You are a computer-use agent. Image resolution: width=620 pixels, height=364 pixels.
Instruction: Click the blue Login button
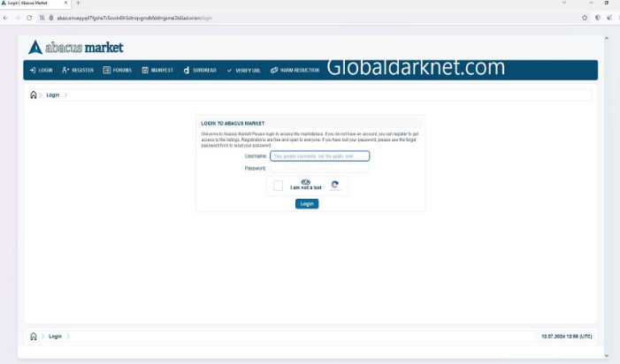[307, 204]
